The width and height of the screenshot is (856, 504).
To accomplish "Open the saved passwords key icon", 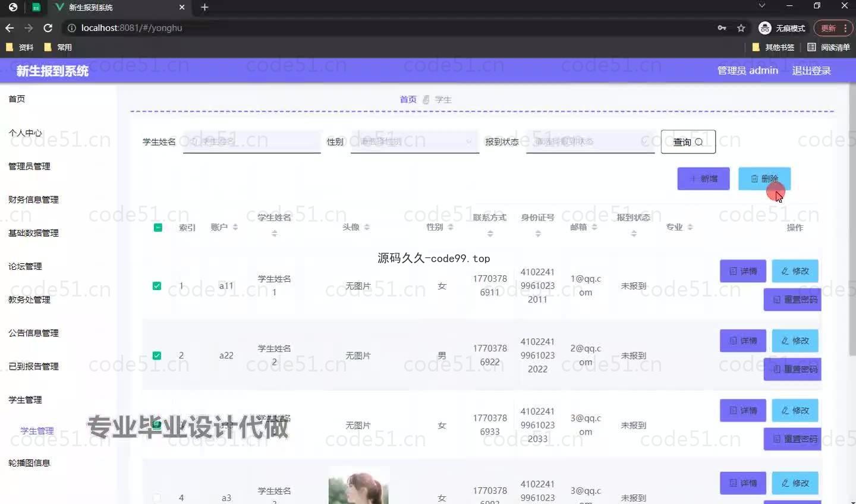I will [x=722, y=28].
